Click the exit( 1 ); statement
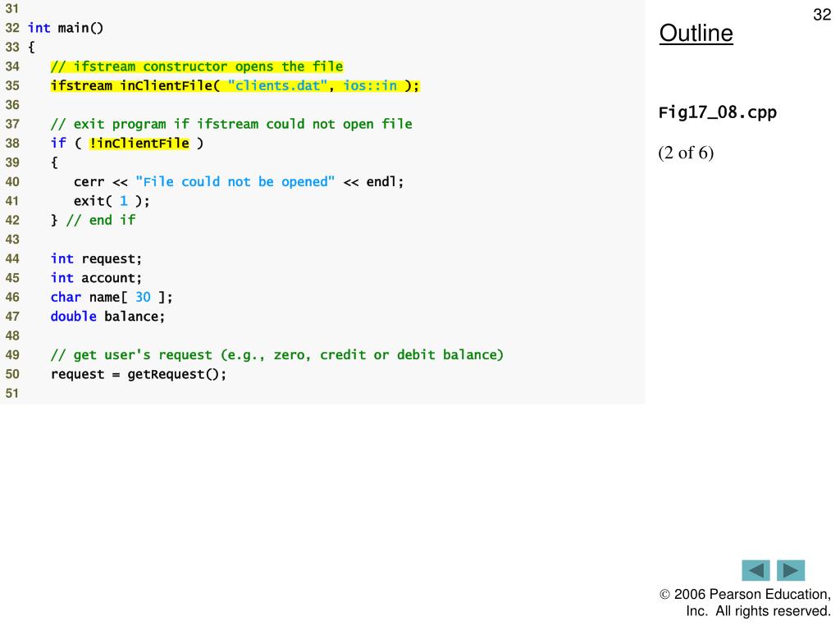 pos(112,201)
